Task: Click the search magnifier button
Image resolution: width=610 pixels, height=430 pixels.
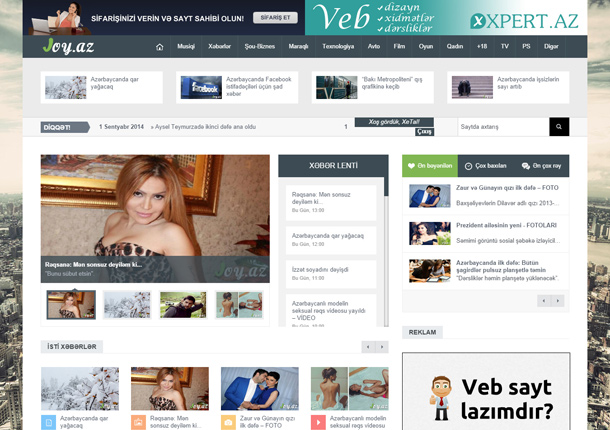Action: point(559,127)
